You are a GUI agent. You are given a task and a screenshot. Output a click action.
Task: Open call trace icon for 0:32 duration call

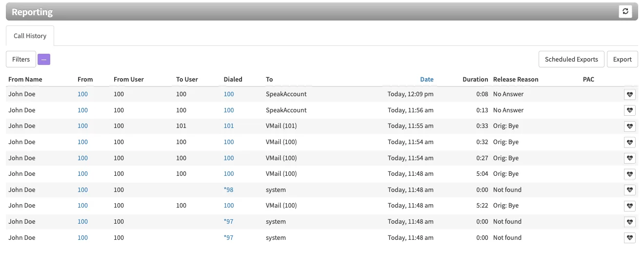pyautogui.click(x=630, y=143)
